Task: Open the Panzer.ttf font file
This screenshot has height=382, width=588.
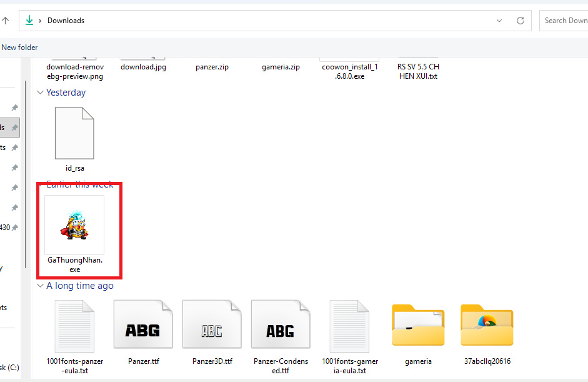Action: pyautogui.click(x=143, y=325)
